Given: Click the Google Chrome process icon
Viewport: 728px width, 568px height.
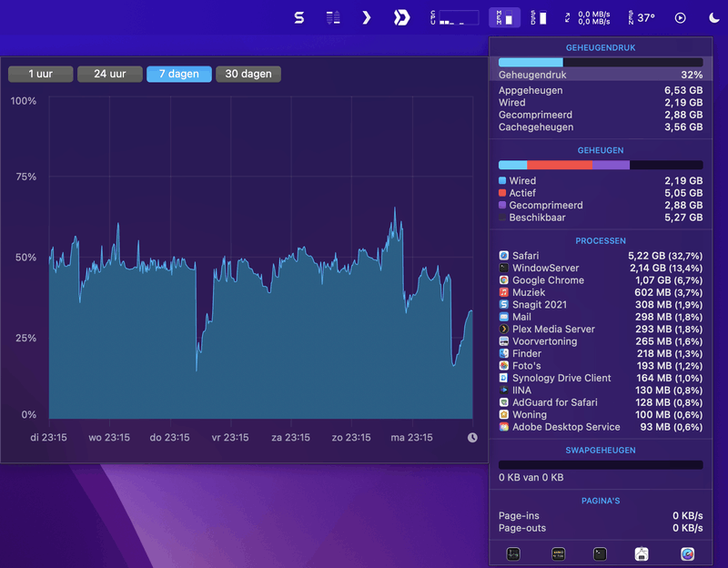Looking at the screenshot, I should 504,280.
